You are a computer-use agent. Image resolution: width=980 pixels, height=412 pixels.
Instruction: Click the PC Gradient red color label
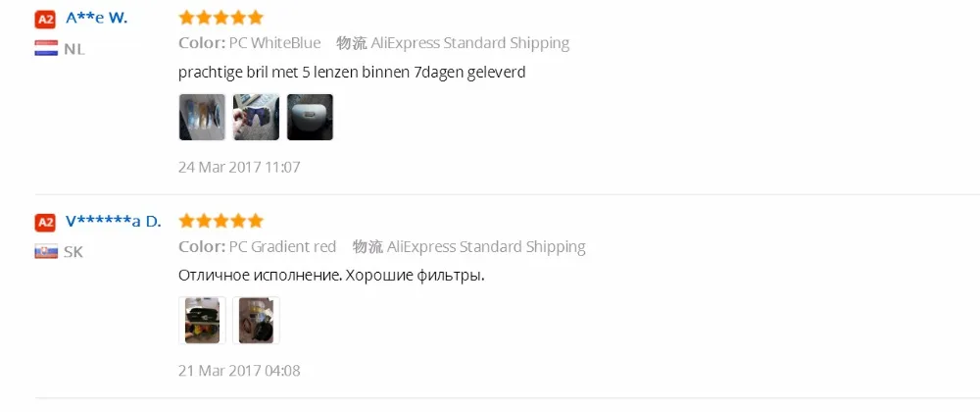click(x=282, y=247)
